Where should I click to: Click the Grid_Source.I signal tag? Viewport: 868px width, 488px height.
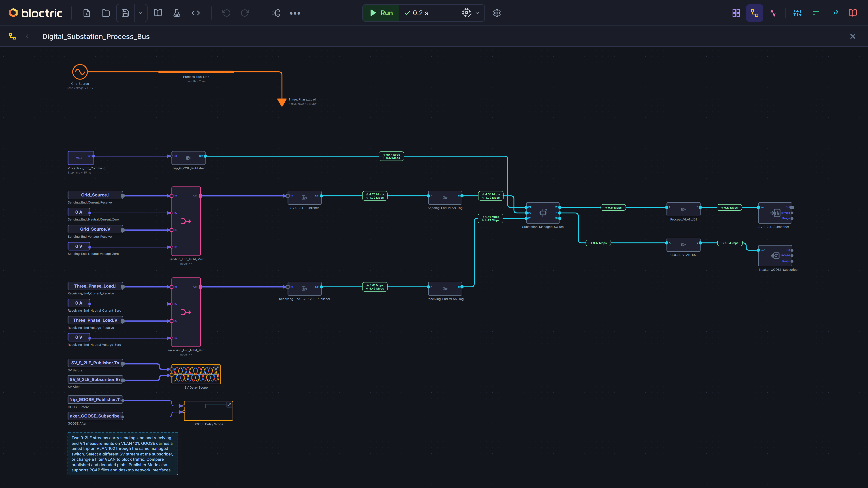[x=95, y=195]
